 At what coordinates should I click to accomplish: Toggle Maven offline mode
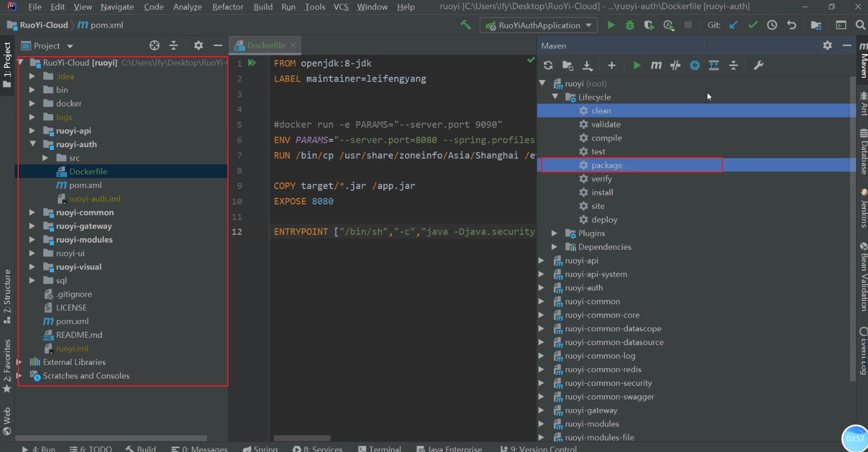(x=675, y=65)
